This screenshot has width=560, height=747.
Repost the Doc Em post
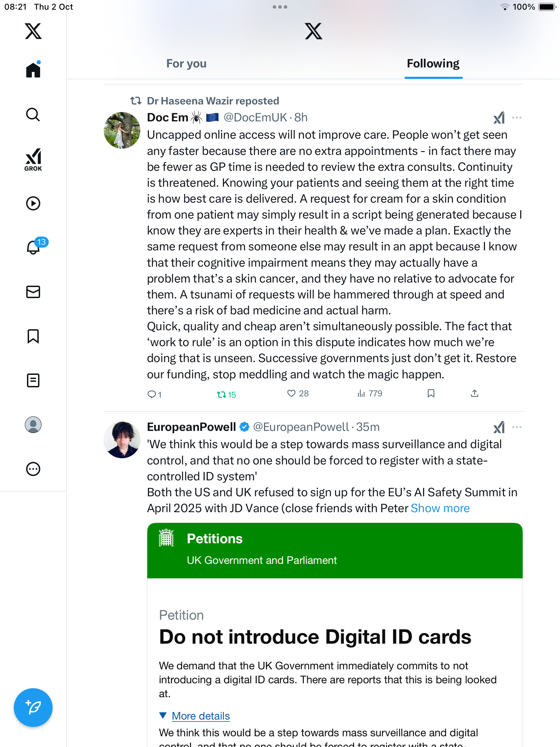[x=222, y=394]
